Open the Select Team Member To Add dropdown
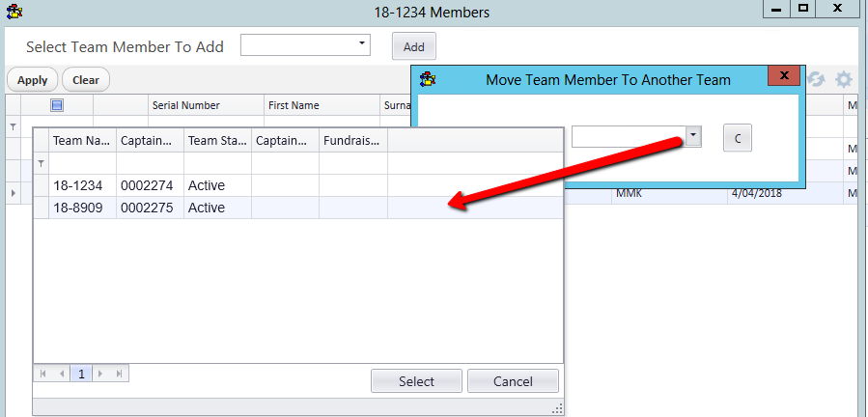The width and height of the screenshot is (868, 417). pos(363,43)
